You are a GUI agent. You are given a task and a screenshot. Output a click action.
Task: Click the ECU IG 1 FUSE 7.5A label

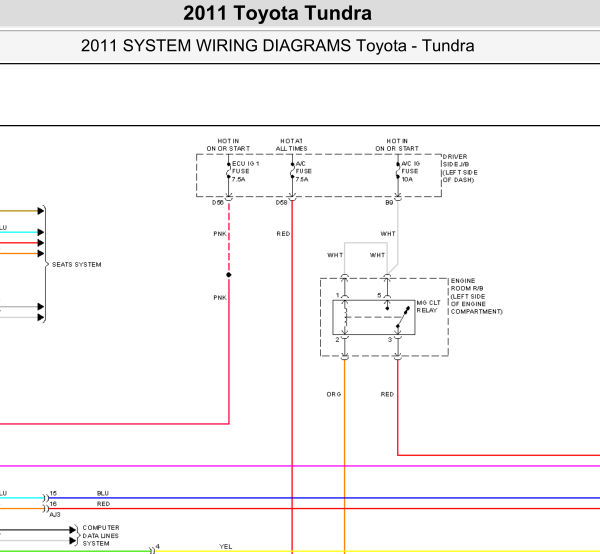pyautogui.click(x=245, y=171)
